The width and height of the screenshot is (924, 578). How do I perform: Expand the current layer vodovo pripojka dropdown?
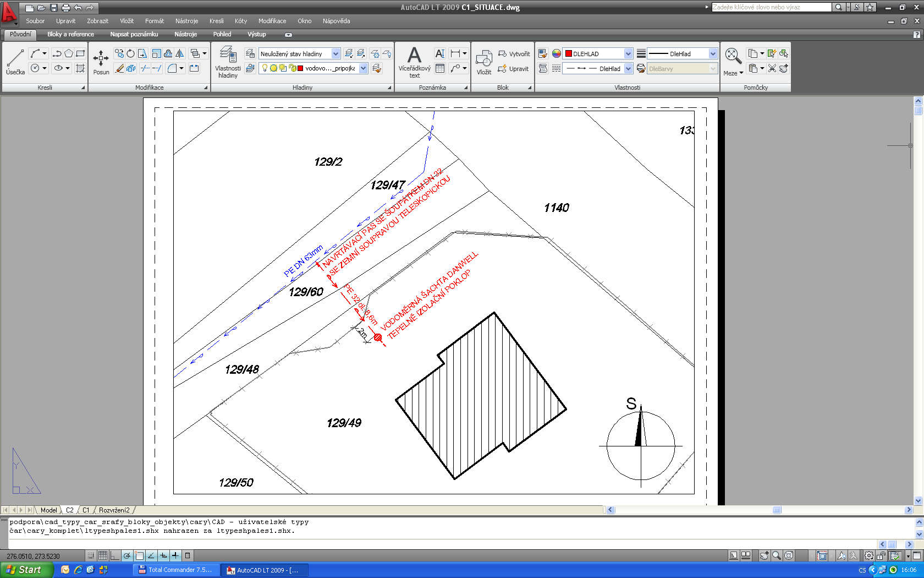pyautogui.click(x=364, y=68)
